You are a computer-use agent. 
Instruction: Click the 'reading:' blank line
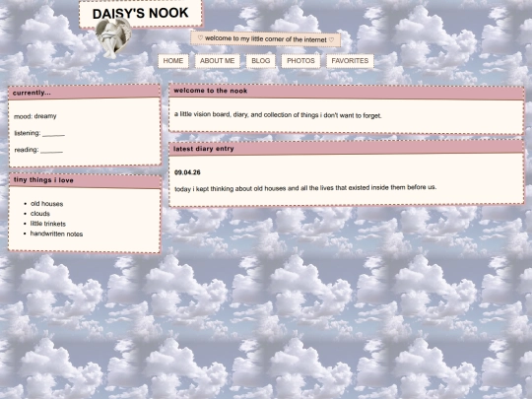point(38,150)
